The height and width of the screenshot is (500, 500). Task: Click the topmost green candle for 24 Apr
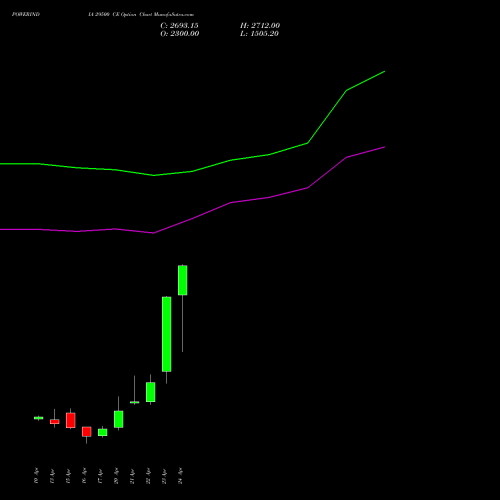click(x=183, y=280)
